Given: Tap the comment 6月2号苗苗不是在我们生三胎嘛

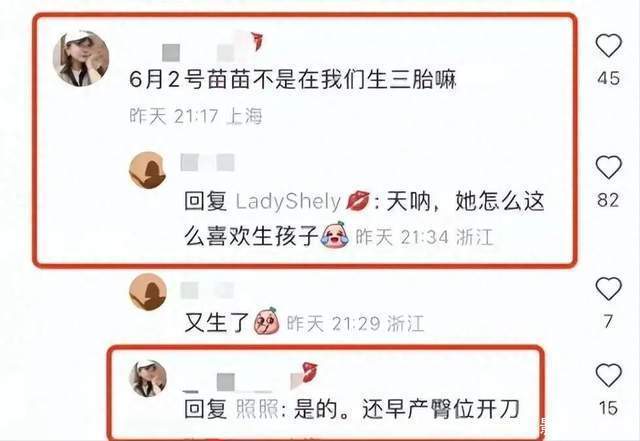Looking at the screenshot, I should (292, 79).
